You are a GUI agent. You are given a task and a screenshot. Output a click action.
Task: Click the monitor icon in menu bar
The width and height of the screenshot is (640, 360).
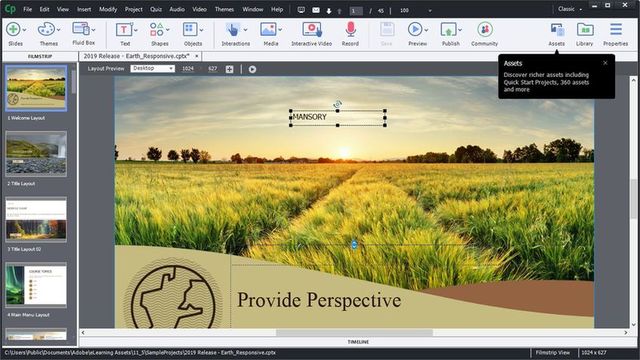pos(301,10)
